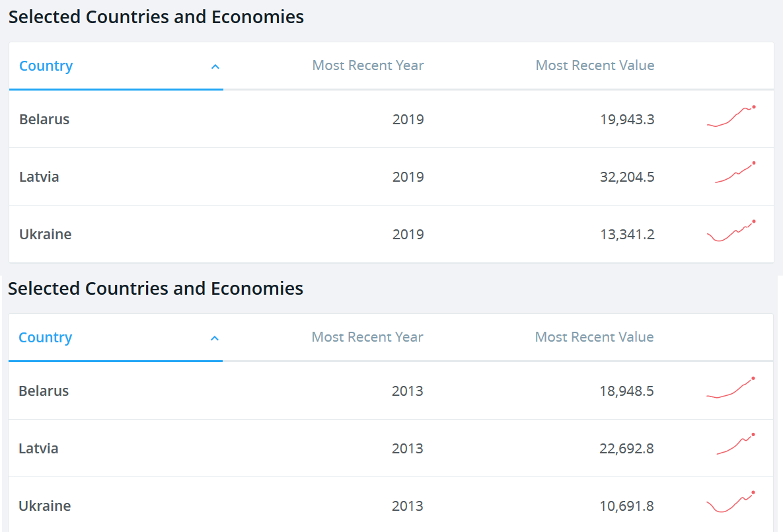Sort the bottom table by Most Recent Year
This screenshot has width=783, height=532.
click(367, 337)
